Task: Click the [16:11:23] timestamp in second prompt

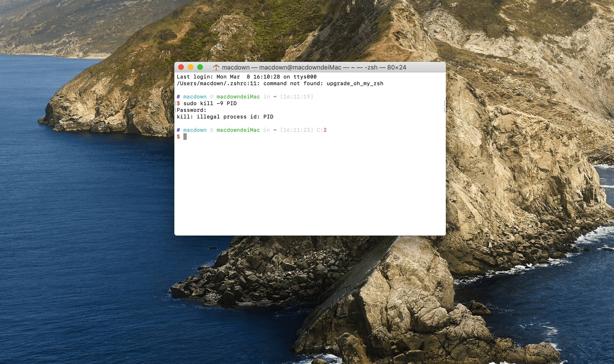Action: coord(296,130)
